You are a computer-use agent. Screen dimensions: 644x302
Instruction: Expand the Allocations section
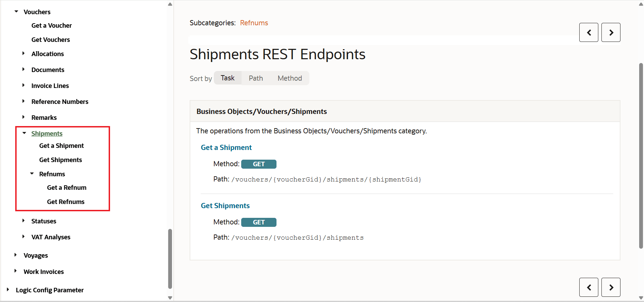coord(24,54)
